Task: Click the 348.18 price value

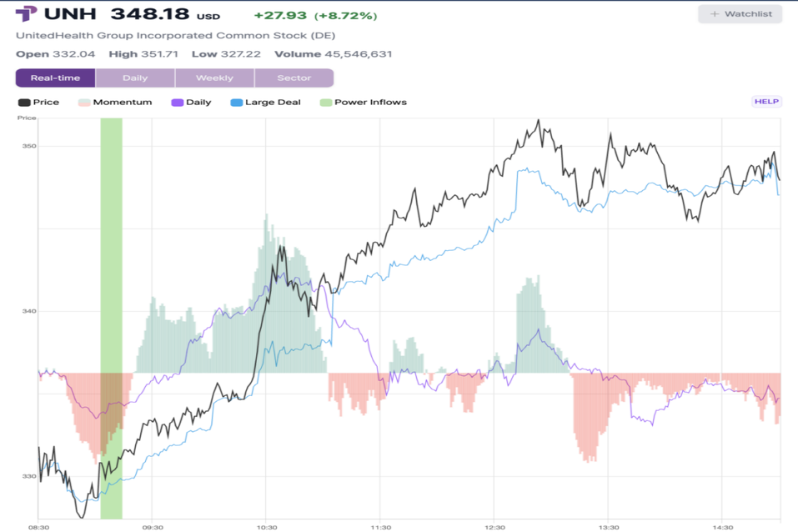Action: click(151, 15)
